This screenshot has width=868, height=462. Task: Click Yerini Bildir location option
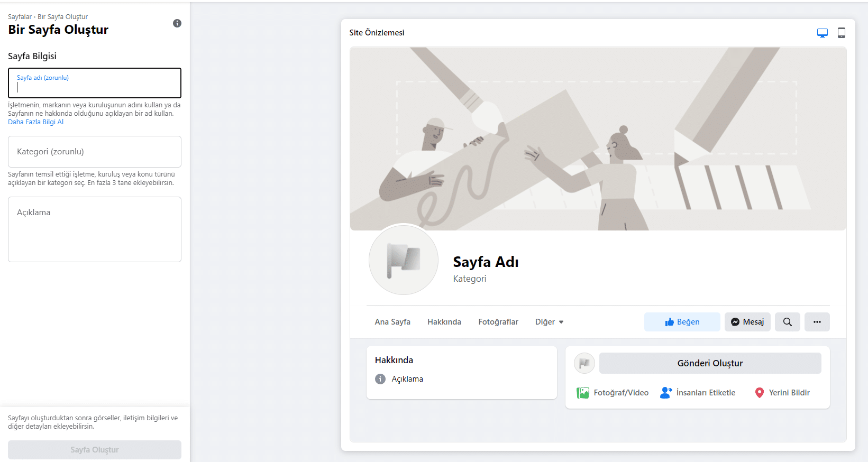[782, 393]
